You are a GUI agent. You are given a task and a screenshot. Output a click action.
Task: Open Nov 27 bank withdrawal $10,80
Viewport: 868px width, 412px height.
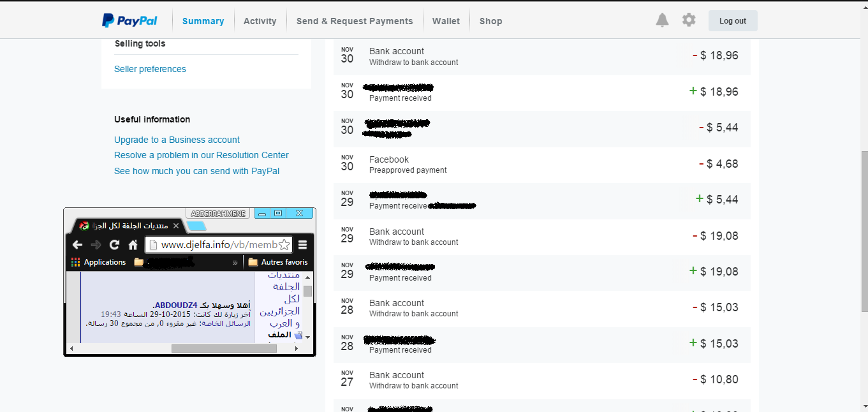point(541,379)
